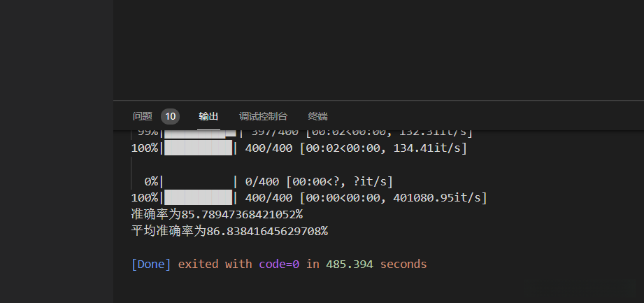This screenshot has height=303, width=644.
Task: Switch to the 终端 (Terminal) tab
Action: pos(317,116)
